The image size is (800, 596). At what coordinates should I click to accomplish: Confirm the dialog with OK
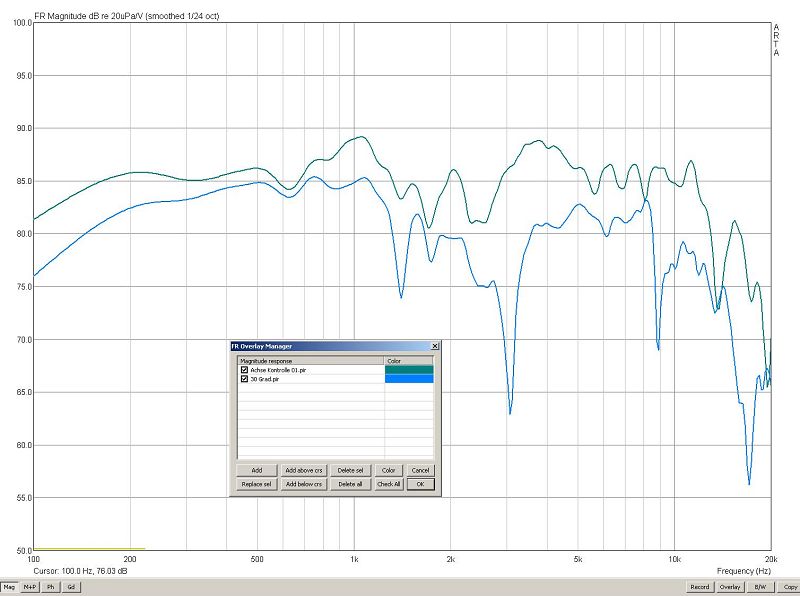click(x=420, y=484)
